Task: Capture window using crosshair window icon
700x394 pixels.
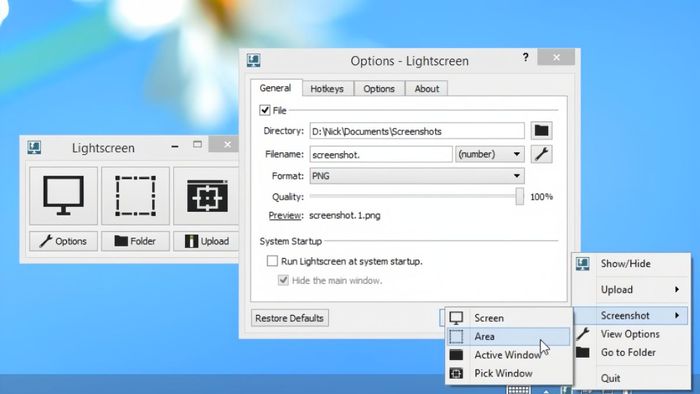Action: tap(207, 196)
